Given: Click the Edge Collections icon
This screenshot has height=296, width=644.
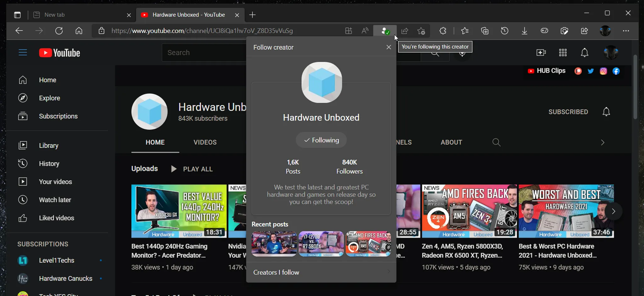Looking at the screenshot, I should (x=485, y=31).
